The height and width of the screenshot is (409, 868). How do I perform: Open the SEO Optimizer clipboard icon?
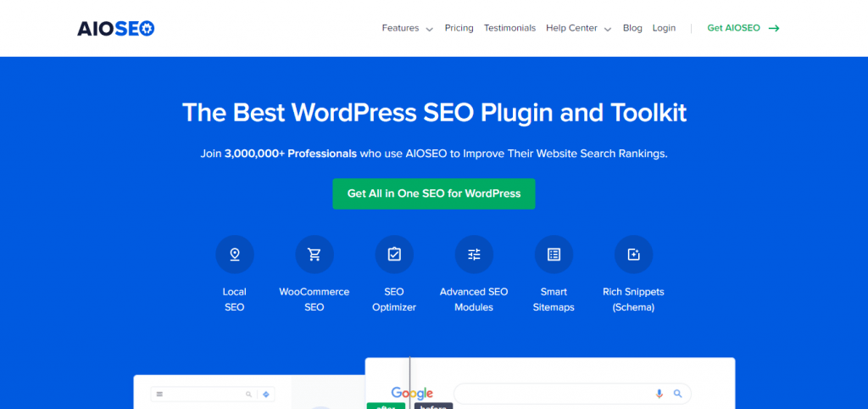pos(394,255)
